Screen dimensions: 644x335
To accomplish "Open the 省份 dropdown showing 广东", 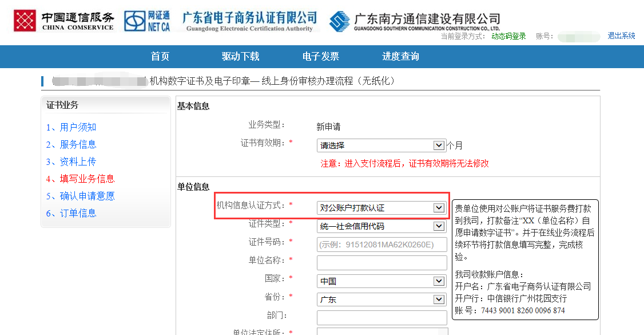I will [381, 299].
